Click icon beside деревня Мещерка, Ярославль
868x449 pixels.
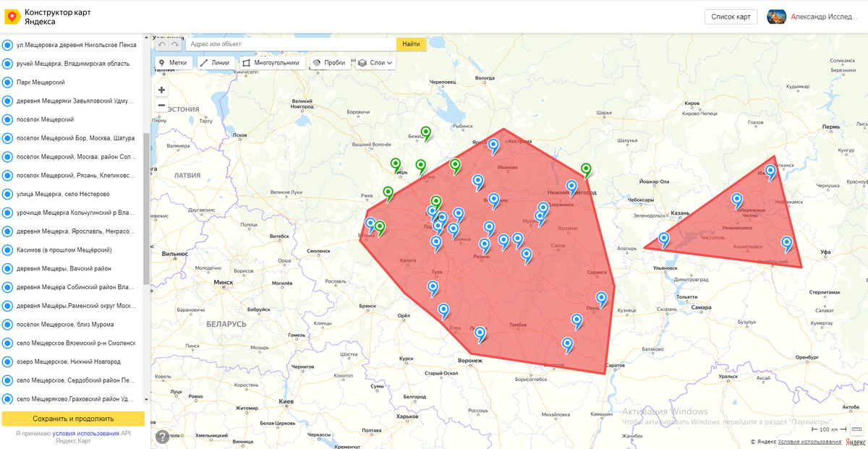coord(8,231)
